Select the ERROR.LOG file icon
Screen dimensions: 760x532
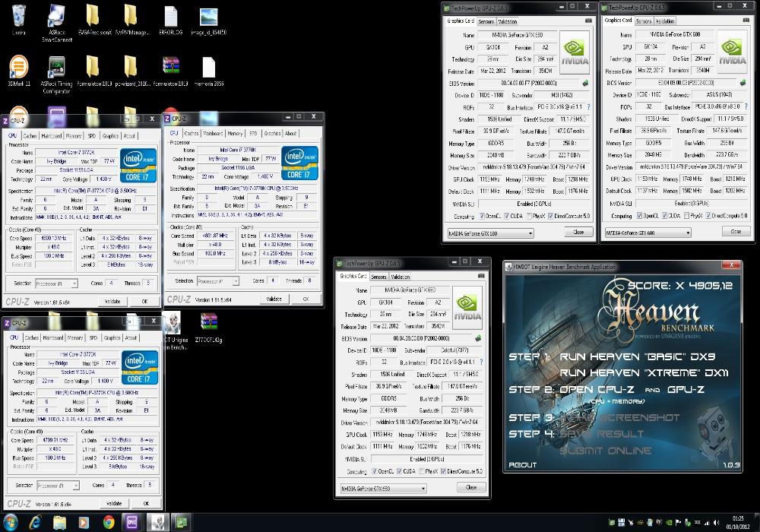[x=170, y=20]
